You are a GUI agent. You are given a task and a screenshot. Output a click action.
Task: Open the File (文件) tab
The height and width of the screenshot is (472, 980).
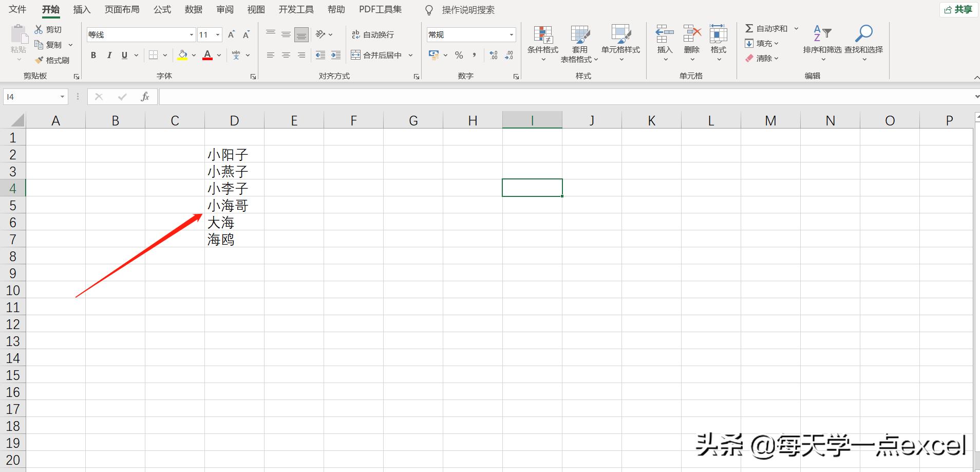point(17,9)
